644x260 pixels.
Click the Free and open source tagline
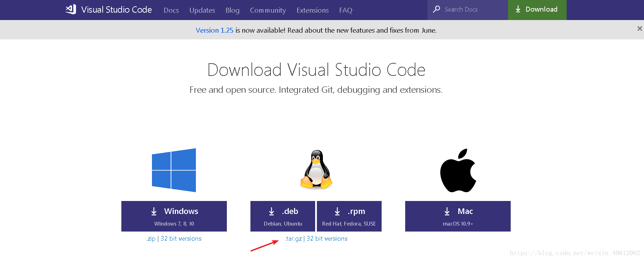[316, 90]
